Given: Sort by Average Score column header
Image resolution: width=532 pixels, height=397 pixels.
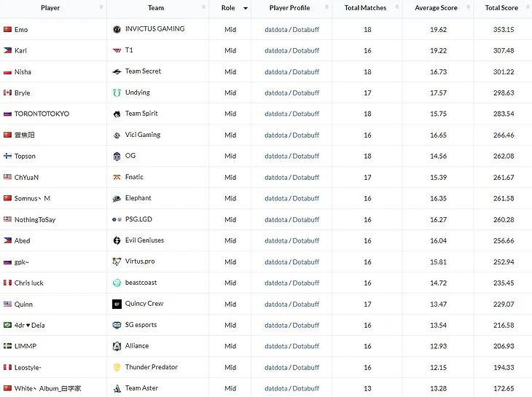Looking at the screenshot, I should [437, 8].
